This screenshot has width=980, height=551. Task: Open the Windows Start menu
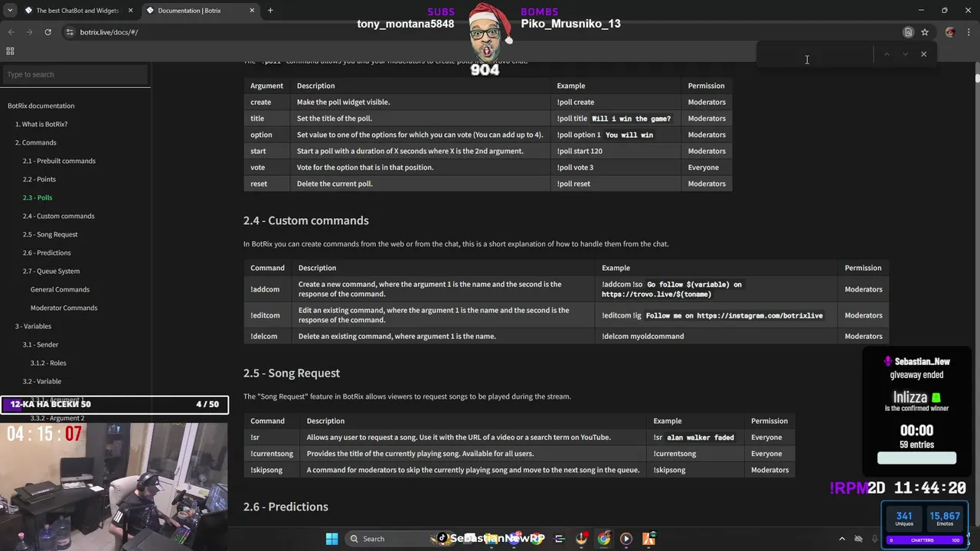(x=332, y=539)
